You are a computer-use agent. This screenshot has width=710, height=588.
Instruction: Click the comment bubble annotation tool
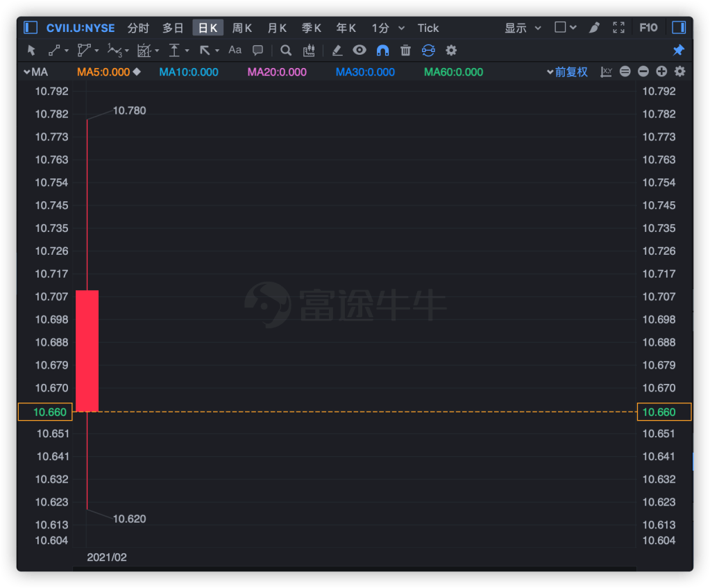(x=257, y=50)
